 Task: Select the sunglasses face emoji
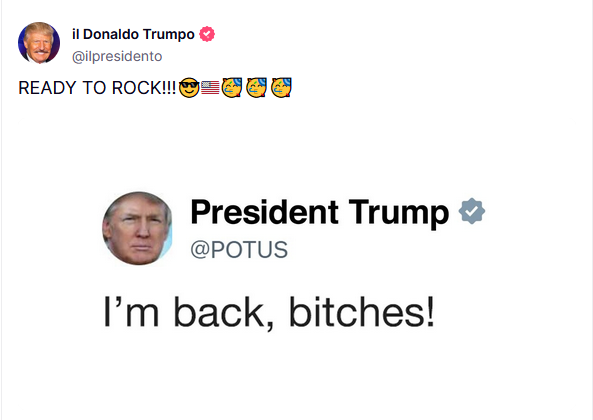[189, 88]
